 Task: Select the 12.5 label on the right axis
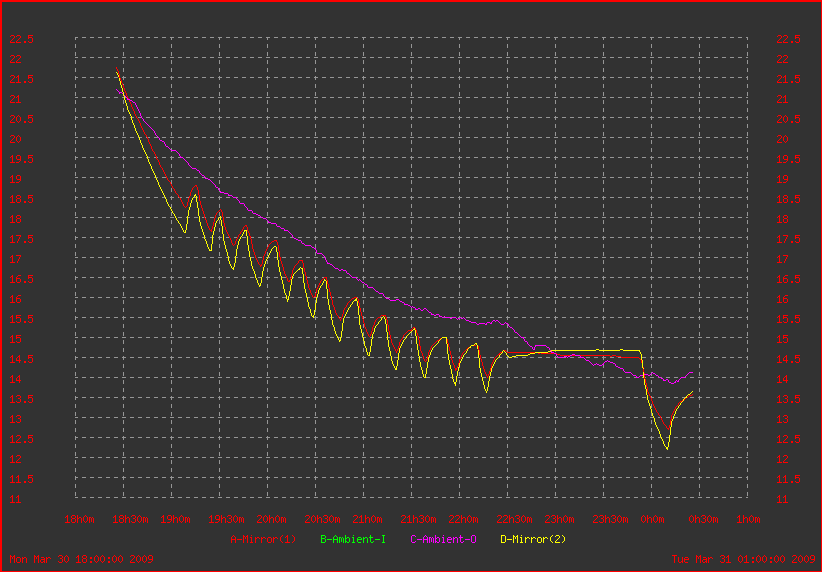click(x=788, y=439)
